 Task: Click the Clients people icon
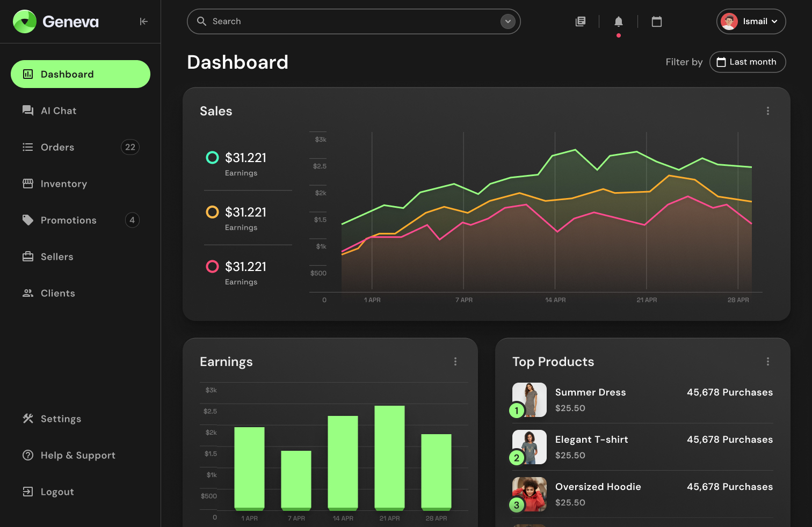(x=27, y=293)
